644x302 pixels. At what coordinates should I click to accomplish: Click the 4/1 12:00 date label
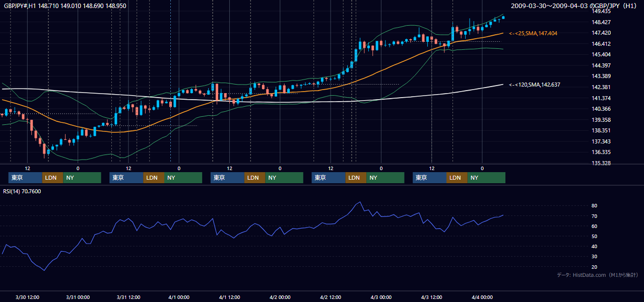click(x=229, y=297)
